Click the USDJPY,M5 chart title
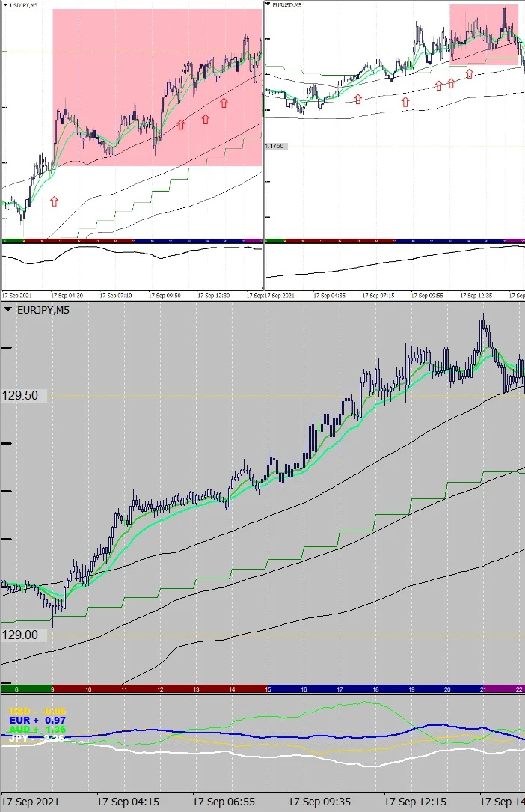Image resolution: width=525 pixels, height=812 pixels. point(23,5)
